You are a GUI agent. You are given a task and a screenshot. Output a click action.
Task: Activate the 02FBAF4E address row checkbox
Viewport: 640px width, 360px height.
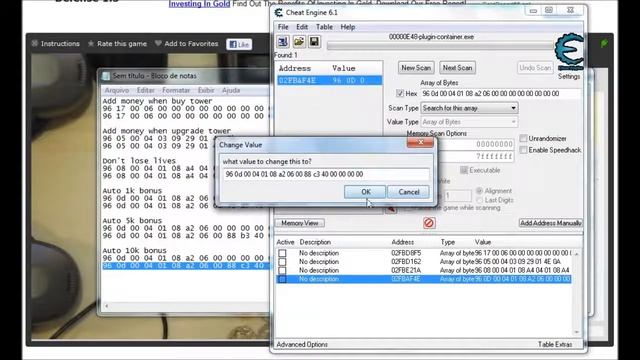(282, 279)
